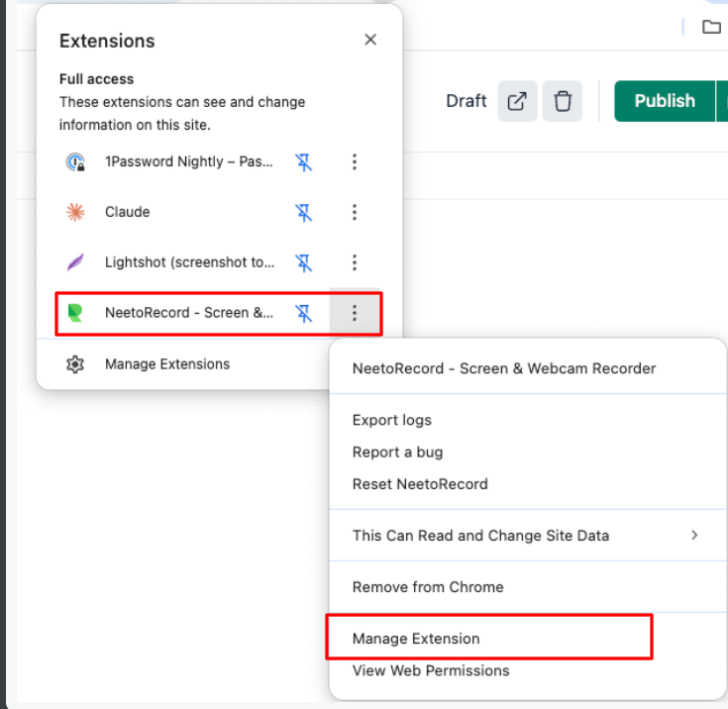Image resolution: width=728 pixels, height=709 pixels.
Task: Open more options for 1Password Nightly
Action: coord(355,162)
